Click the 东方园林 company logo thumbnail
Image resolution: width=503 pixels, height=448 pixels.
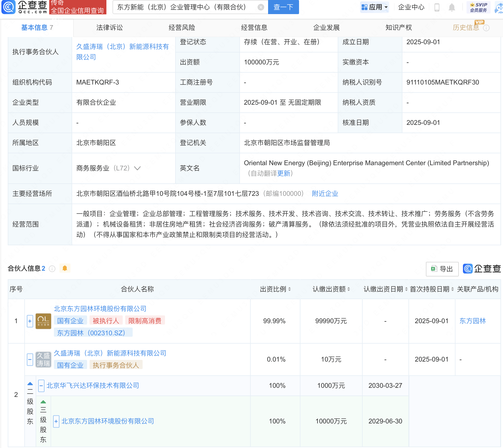pos(43,321)
